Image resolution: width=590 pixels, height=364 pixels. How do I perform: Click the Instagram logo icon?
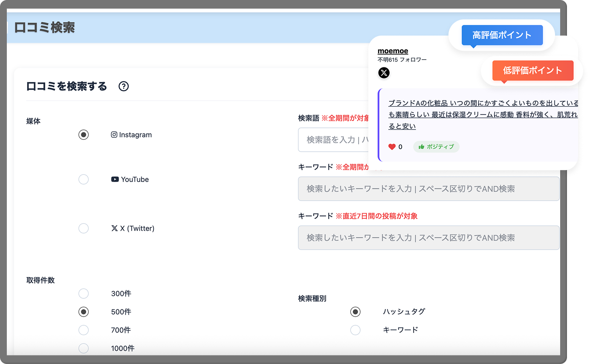(114, 135)
